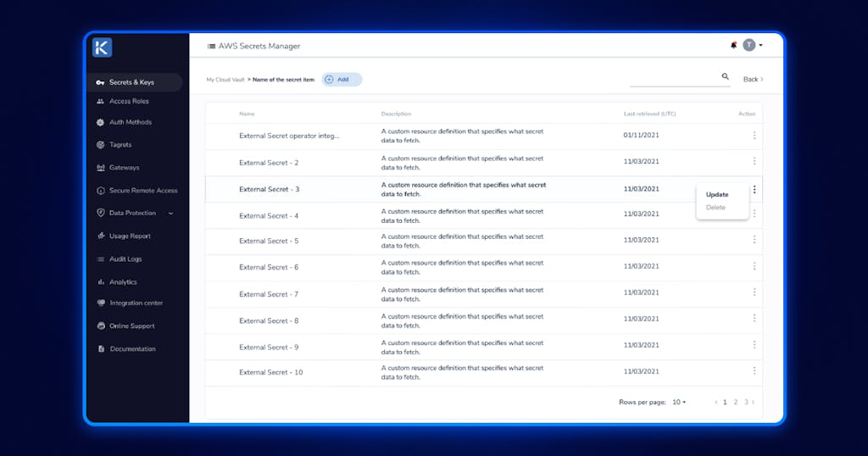The image size is (868, 456).
Task: Click the 01/11/2021 date cell
Action: click(641, 135)
